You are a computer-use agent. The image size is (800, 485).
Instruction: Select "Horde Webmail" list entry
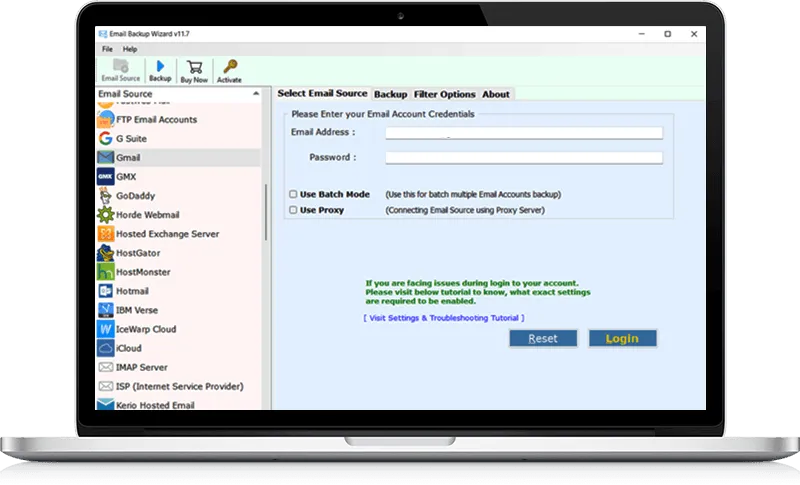[179, 215]
